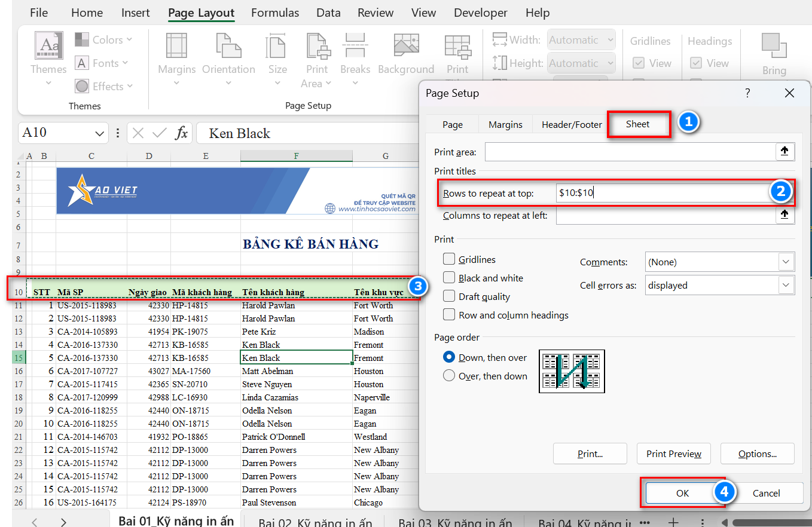The width and height of the screenshot is (812, 527).
Task: Expand the Comments dropdown
Action: tap(785, 262)
